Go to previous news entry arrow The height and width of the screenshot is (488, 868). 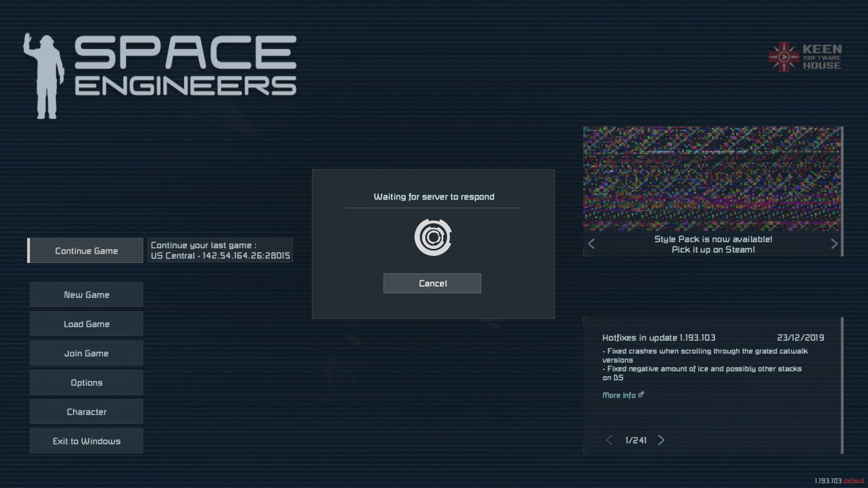pos(609,440)
